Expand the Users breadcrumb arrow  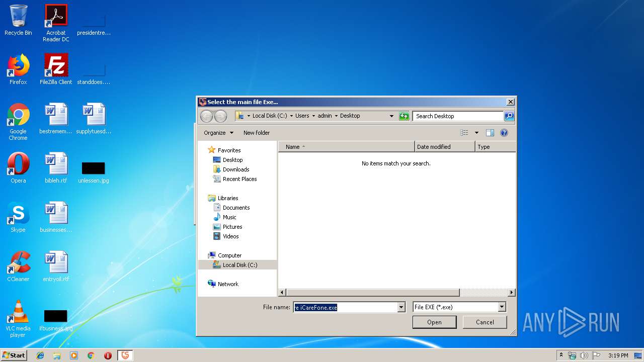click(313, 116)
